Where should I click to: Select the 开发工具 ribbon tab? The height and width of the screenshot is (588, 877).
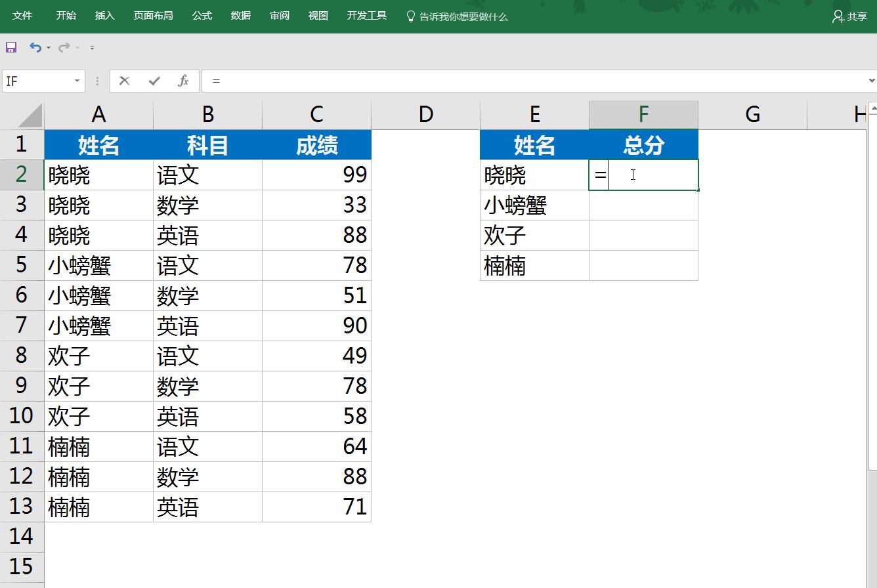tap(366, 16)
